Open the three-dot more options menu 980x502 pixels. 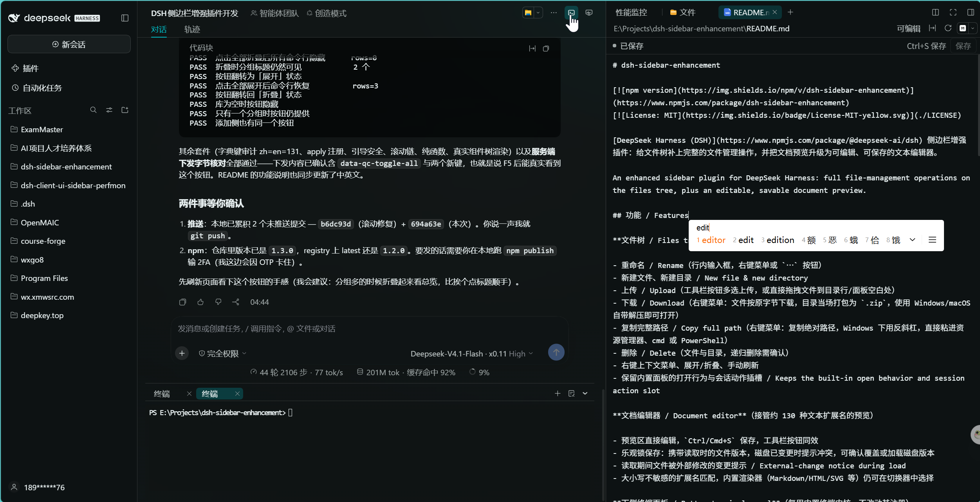[x=554, y=13]
